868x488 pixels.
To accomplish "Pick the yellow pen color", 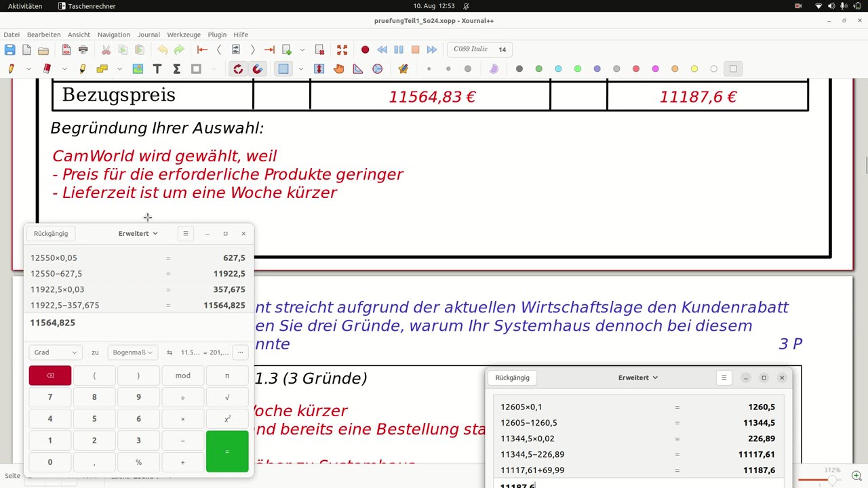I will (x=694, y=68).
